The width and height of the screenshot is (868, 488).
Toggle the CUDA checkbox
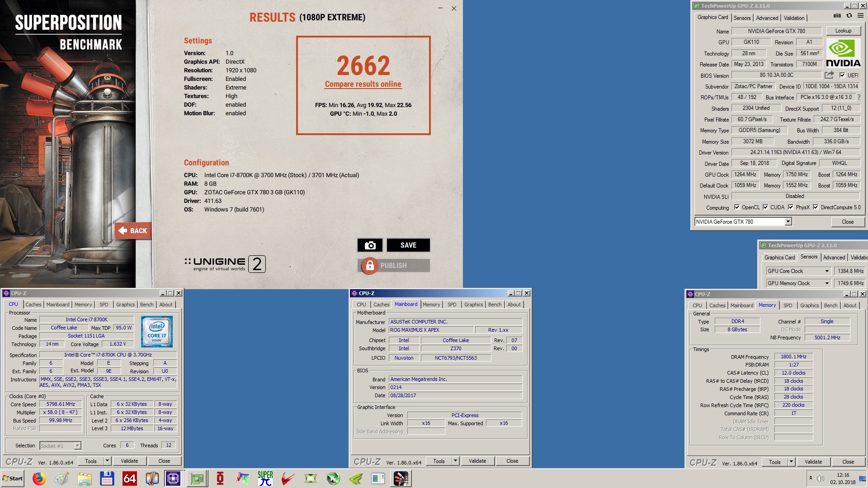[x=765, y=207]
